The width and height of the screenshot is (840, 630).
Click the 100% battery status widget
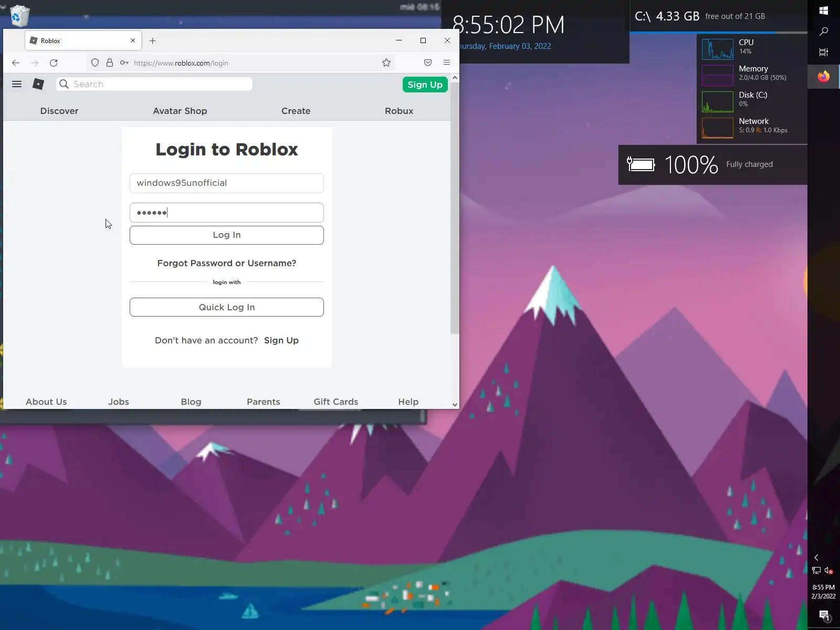(x=713, y=165)
